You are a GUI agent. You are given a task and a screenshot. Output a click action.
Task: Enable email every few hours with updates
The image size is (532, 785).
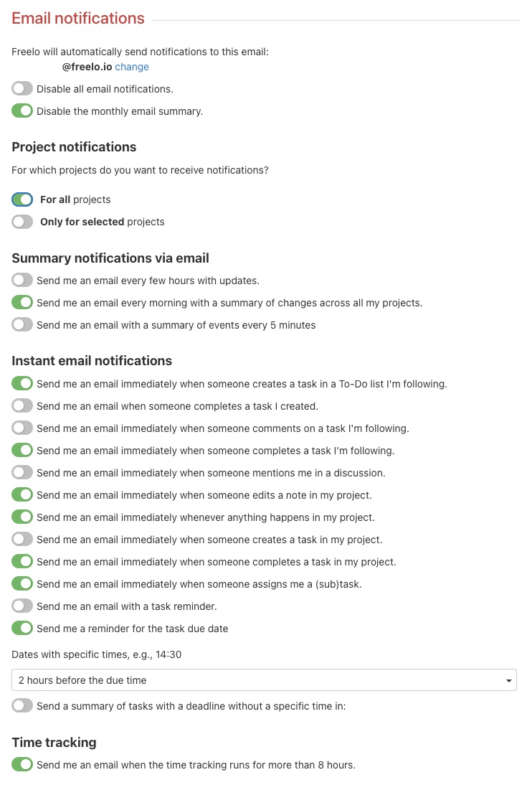pos(22,281)
